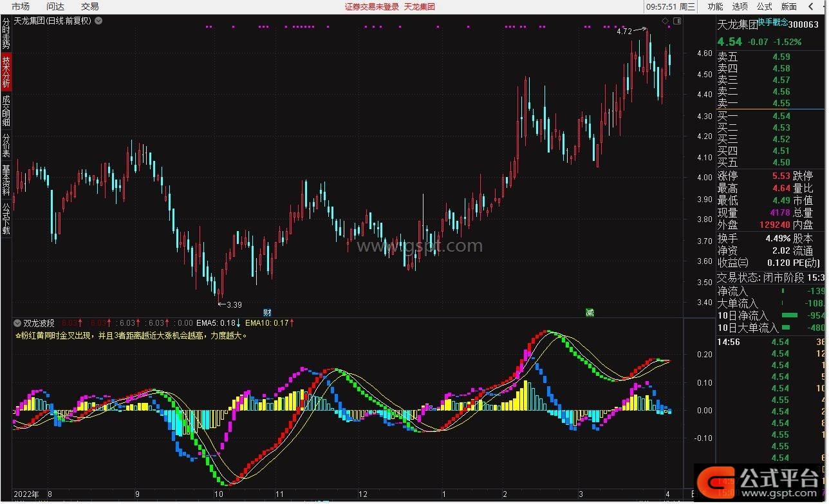This screenshot has height=504, width=829.
Task: Click 涨停 value 5.53
Action: pyautogui.click(x=781, y=176)
